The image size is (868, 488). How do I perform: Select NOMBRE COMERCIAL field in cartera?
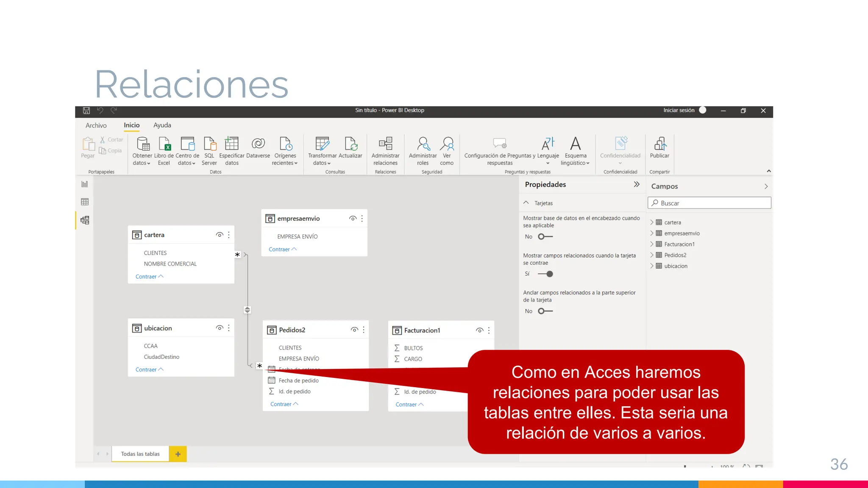pos(170,264)
